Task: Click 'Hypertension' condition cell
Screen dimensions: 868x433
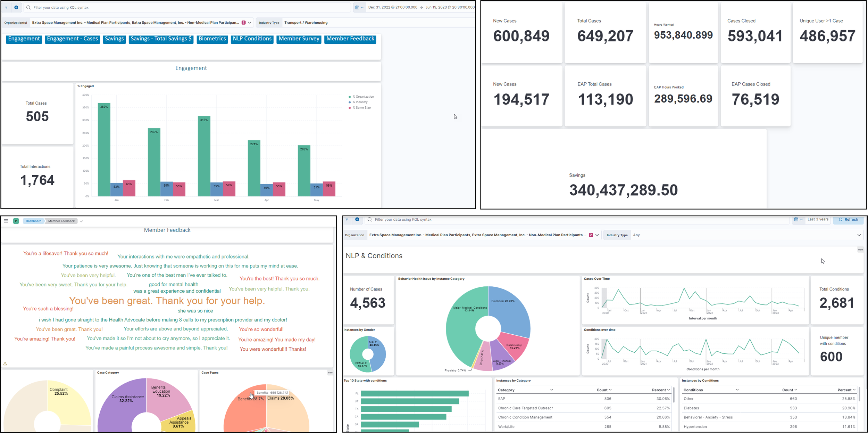Action: [x=695, y=427]
